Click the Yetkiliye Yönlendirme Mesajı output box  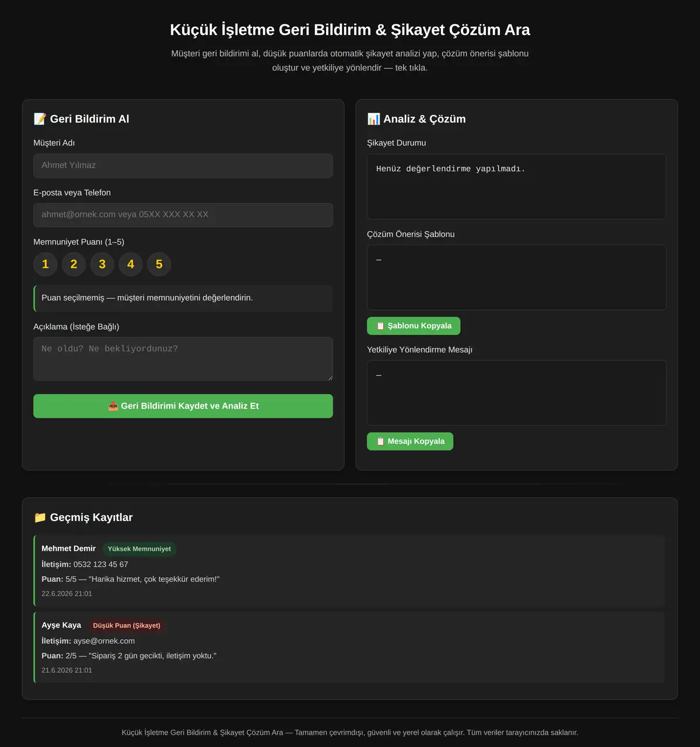517,393
